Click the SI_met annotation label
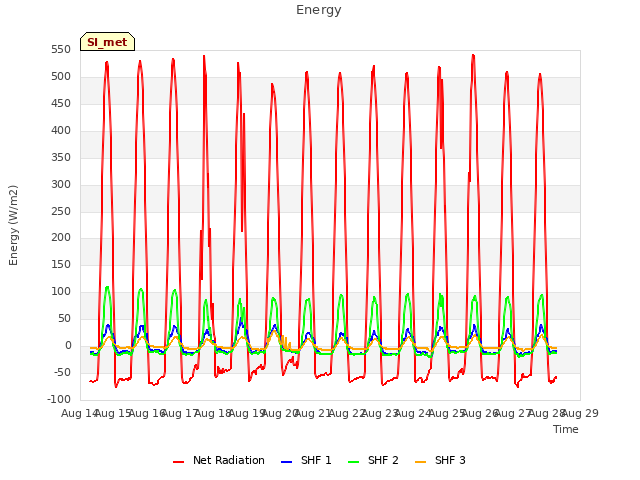This screenshot has height=480, width=640. tap(107, 42)
